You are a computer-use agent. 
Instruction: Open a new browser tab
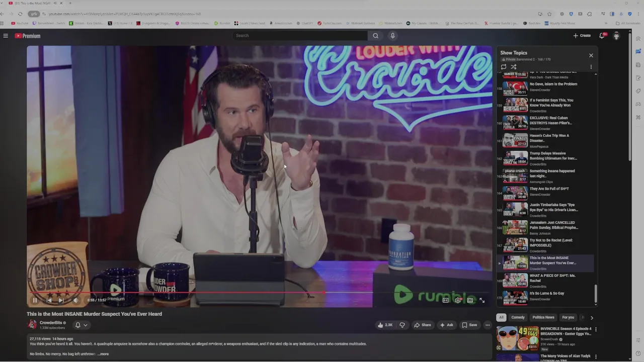(70, 4)
